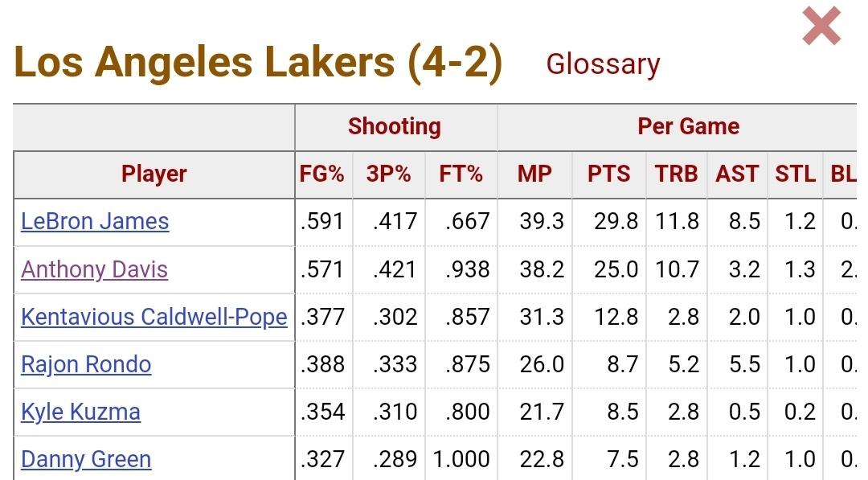
Task: Sort table by TRB column
Action: 675,174
